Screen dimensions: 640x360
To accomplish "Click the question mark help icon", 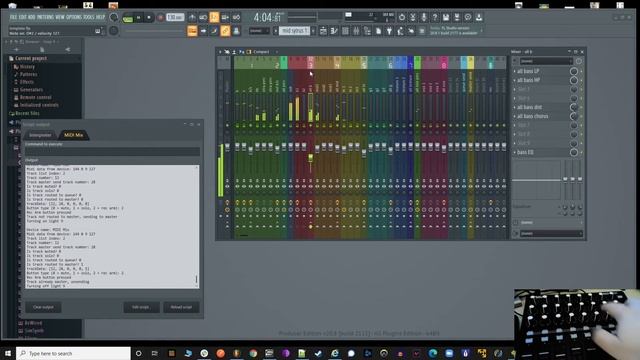I will click(x=435, y=17).
